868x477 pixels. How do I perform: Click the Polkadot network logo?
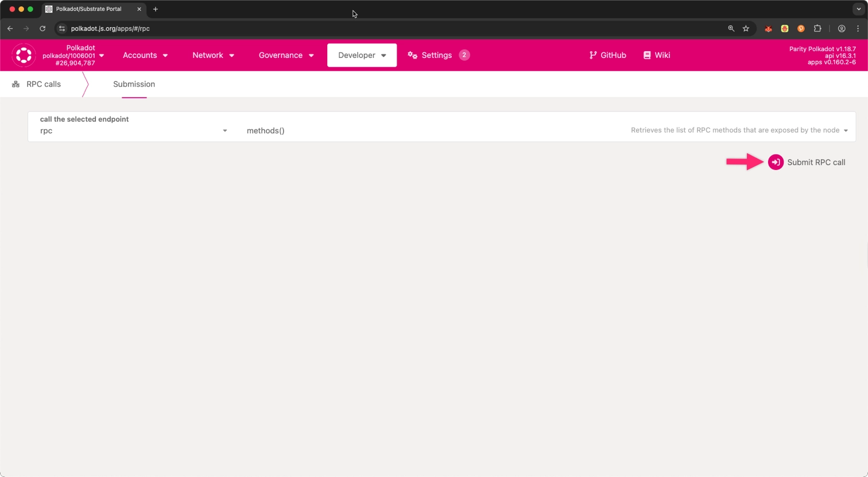pos(24,55)
